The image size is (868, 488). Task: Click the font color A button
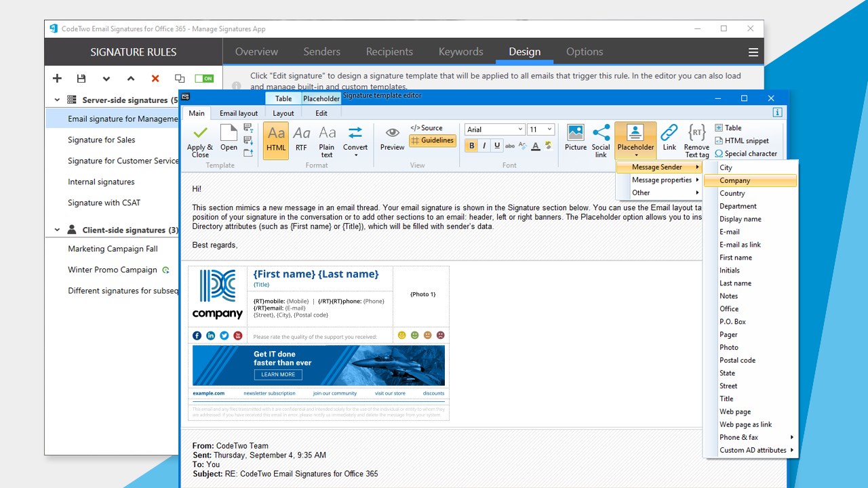pyautogui.click(x=536, y=146)
